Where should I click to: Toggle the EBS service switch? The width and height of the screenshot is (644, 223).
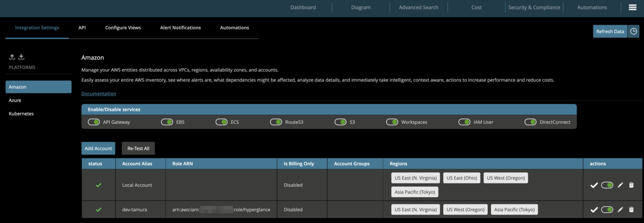(167, 122)
